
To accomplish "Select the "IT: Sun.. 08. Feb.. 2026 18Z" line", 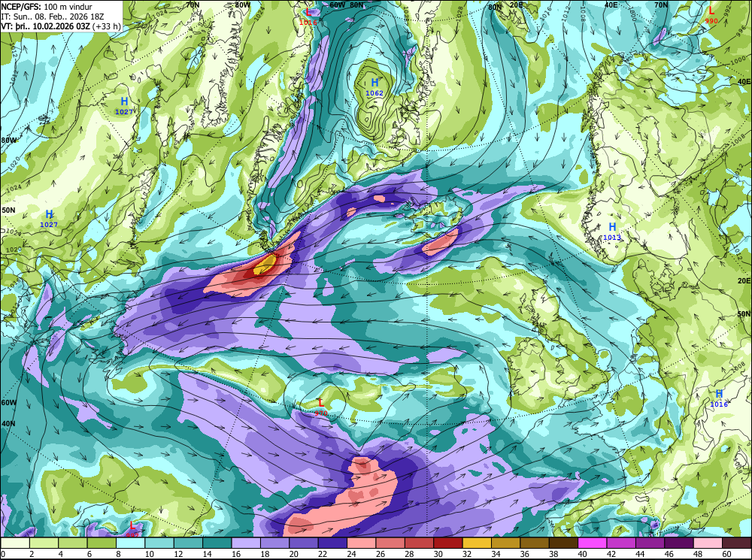I will coord(53,17).
